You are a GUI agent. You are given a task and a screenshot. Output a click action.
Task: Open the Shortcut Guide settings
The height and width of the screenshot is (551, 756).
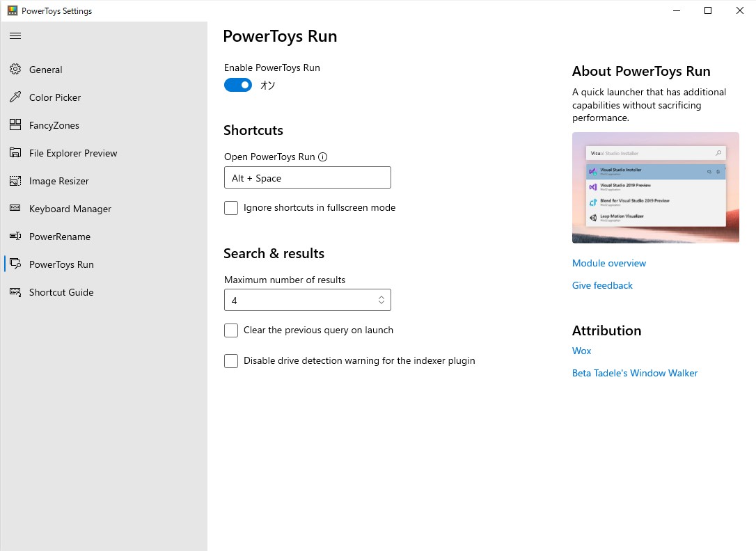pyautogui.click(x=61, y=292)
